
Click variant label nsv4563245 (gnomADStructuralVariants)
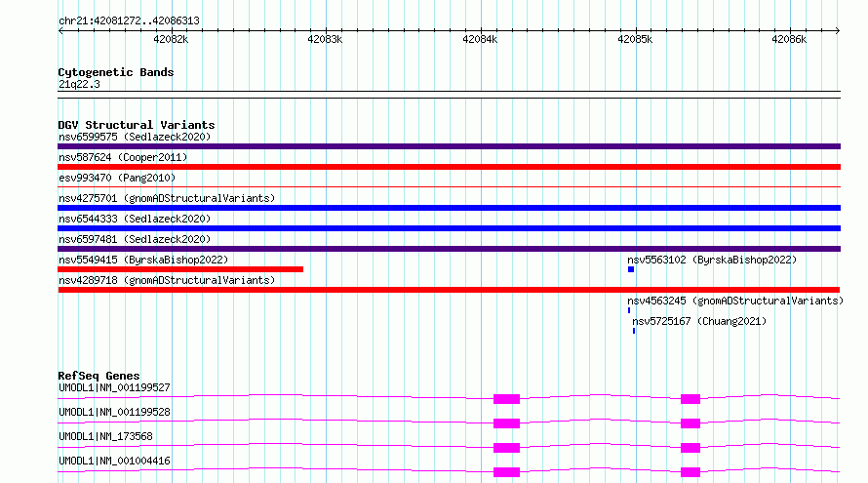pyautogui.click(x=735, y=301)
